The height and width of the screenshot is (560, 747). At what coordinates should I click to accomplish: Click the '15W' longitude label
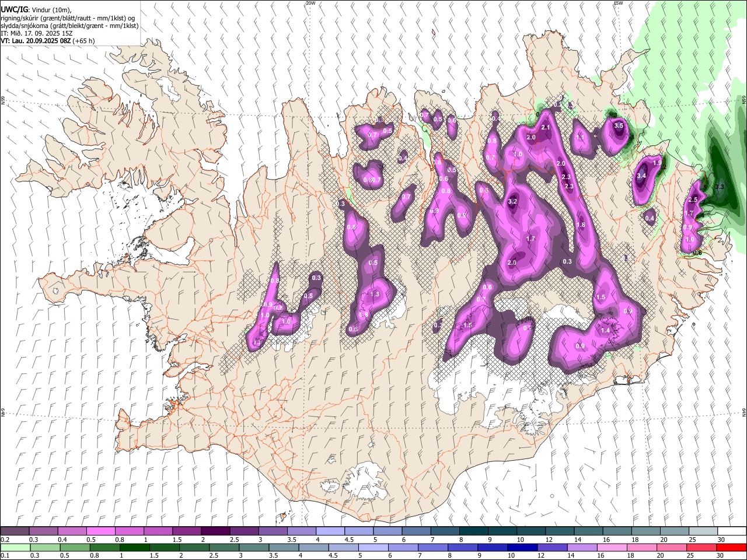point(618,3)
